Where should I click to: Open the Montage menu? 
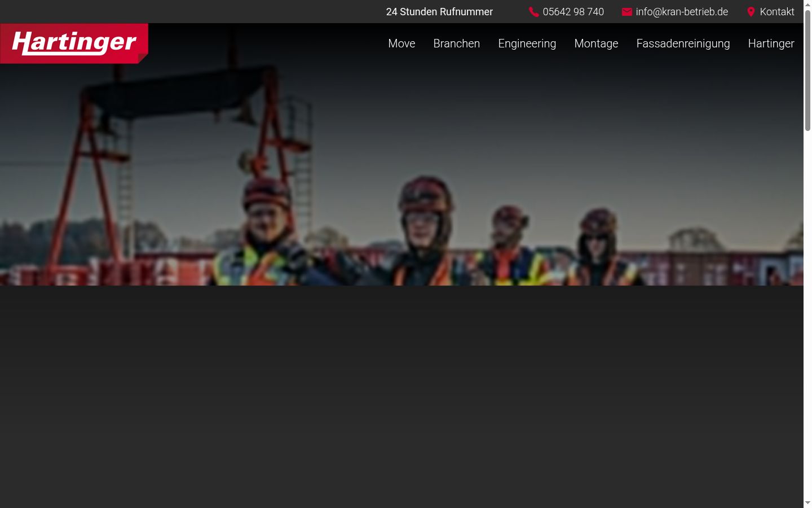point(596,43)
